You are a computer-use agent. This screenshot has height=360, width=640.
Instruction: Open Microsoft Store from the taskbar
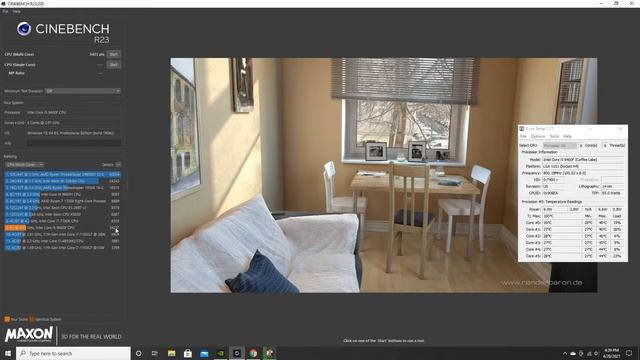[188, 353]
